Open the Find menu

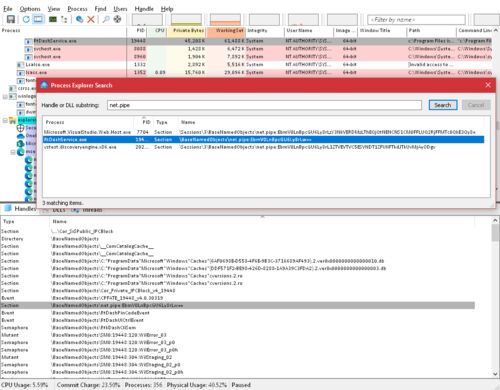pyautogui.click(x=100, y=9)
